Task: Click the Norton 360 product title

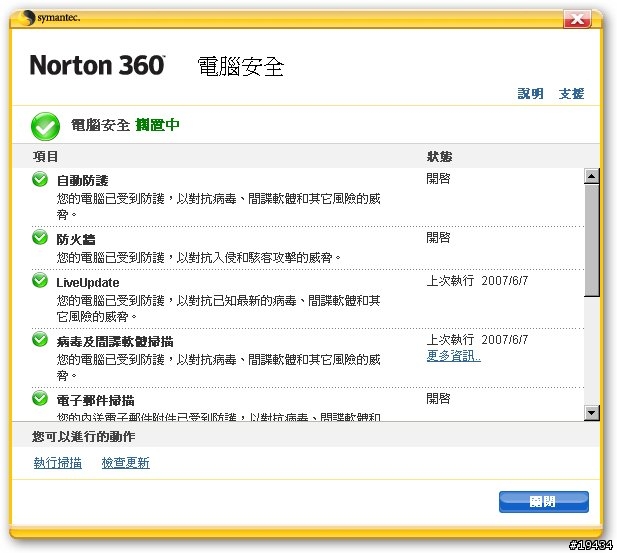Action: point(97,65)
